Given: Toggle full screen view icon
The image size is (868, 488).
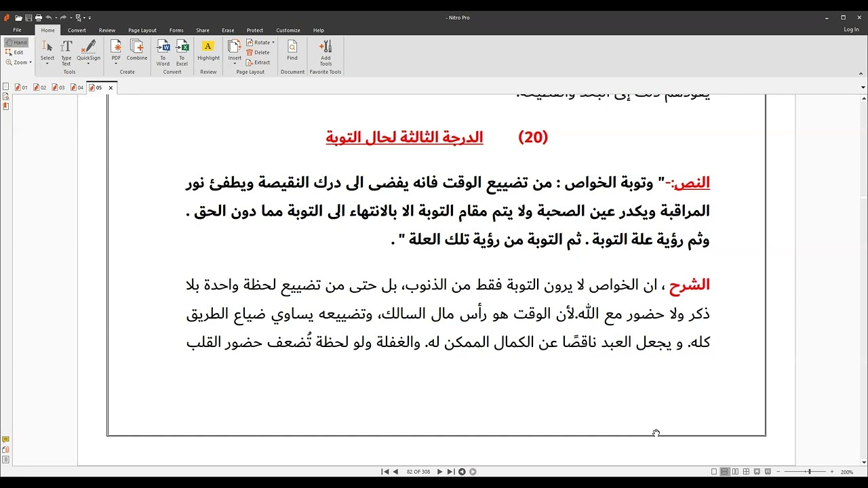Looking at the screenshot, I should [x=757, y=472].
